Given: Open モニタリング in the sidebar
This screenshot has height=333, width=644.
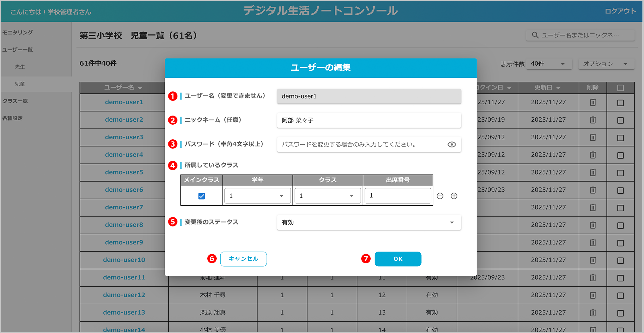Looking at the screenshot, I should click(17, 32).
